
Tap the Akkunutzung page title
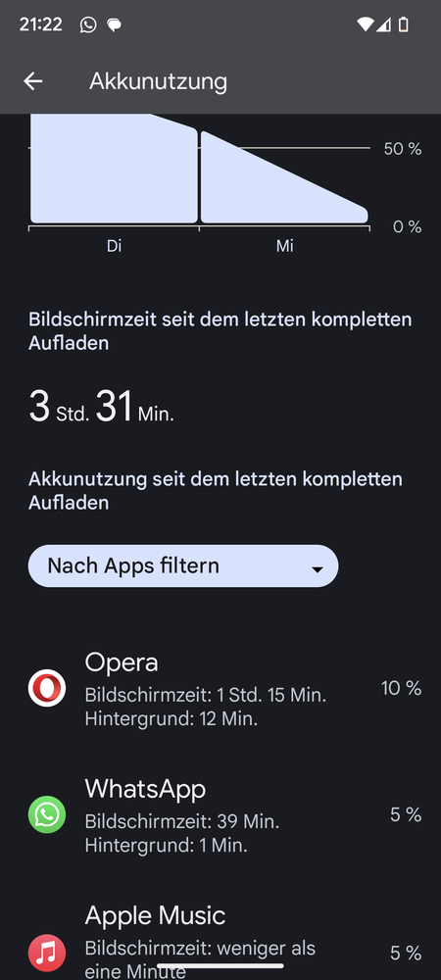(x=158, y=81)
